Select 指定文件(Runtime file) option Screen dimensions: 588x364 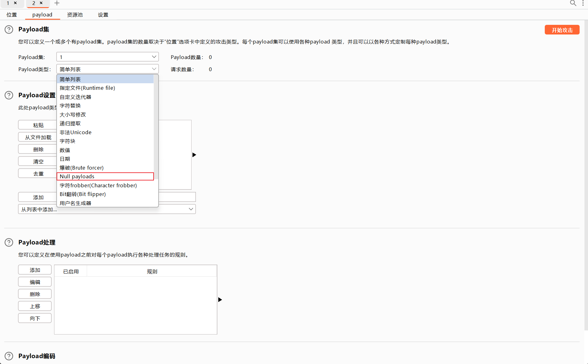pos(105,88)
